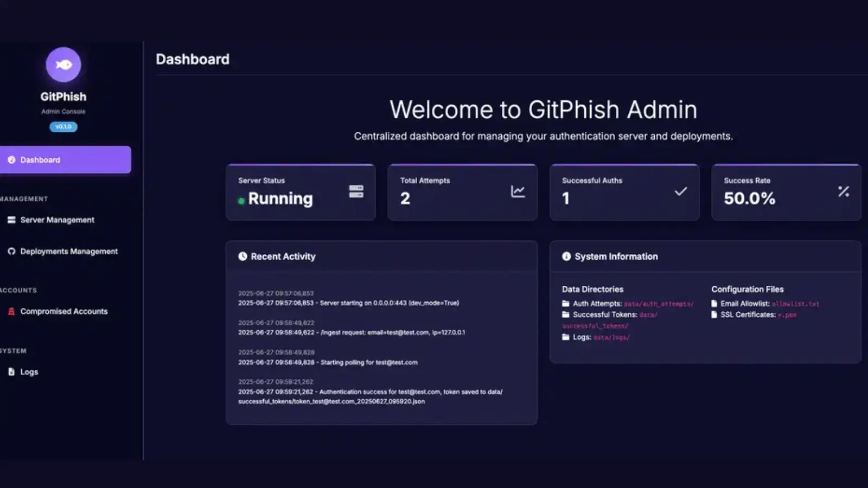Open the Compromised Accounts page

coord(63,311)
